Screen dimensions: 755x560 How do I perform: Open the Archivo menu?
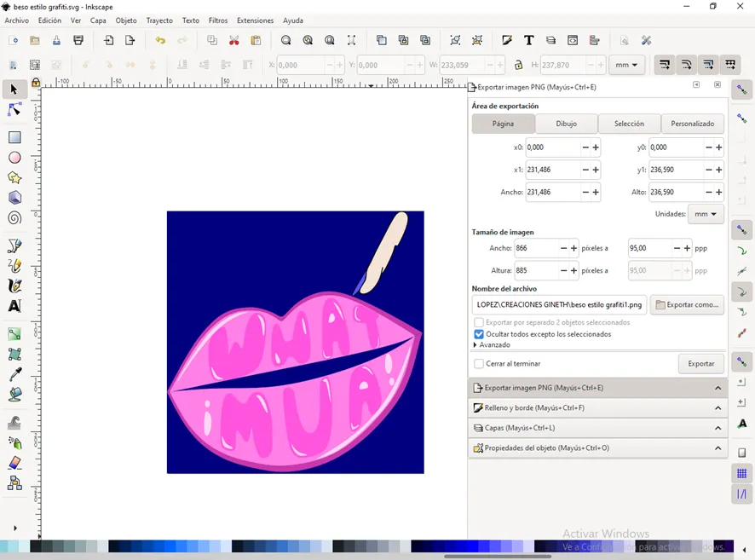17,20
